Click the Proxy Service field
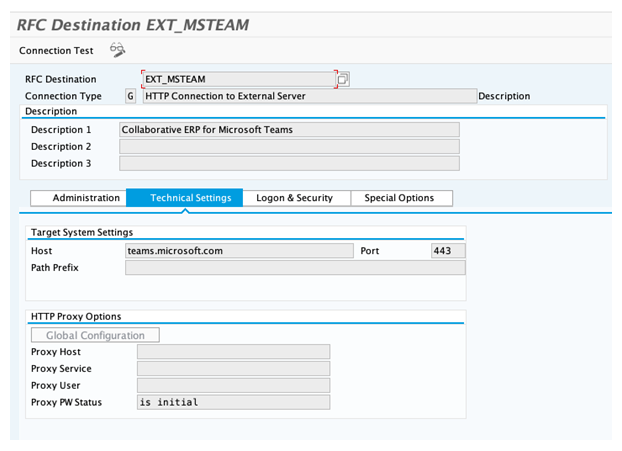The height and width of the screenshot is (451, 622). [x=233, y=369]
